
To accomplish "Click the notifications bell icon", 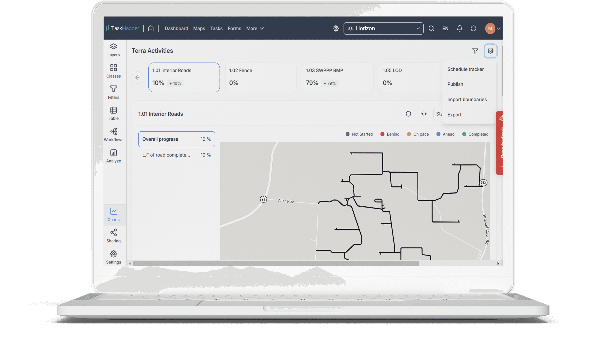I will coord(459,28).
